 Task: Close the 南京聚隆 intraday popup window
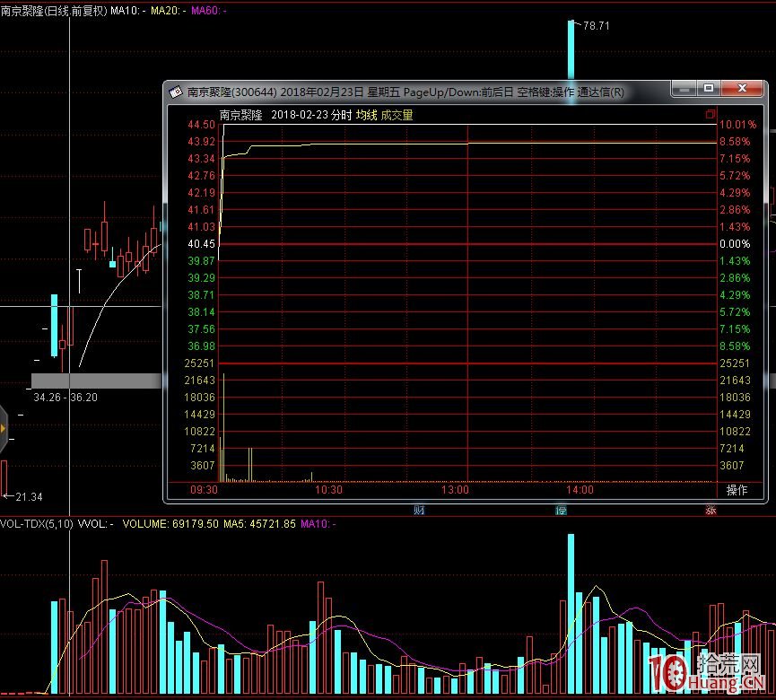point(742,89)
